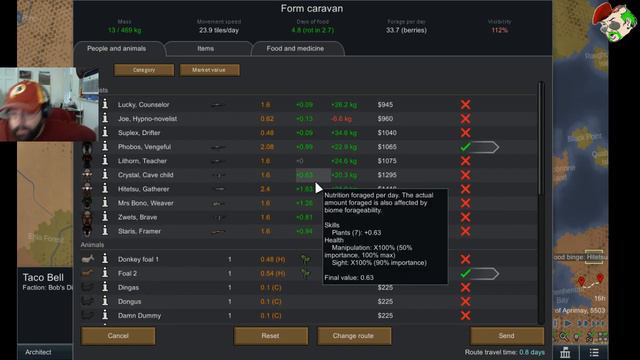The height and width of the screenshot is (360, 640).
Task: Open info card for Phobos, Vengeful
Action: click(105, 147)
